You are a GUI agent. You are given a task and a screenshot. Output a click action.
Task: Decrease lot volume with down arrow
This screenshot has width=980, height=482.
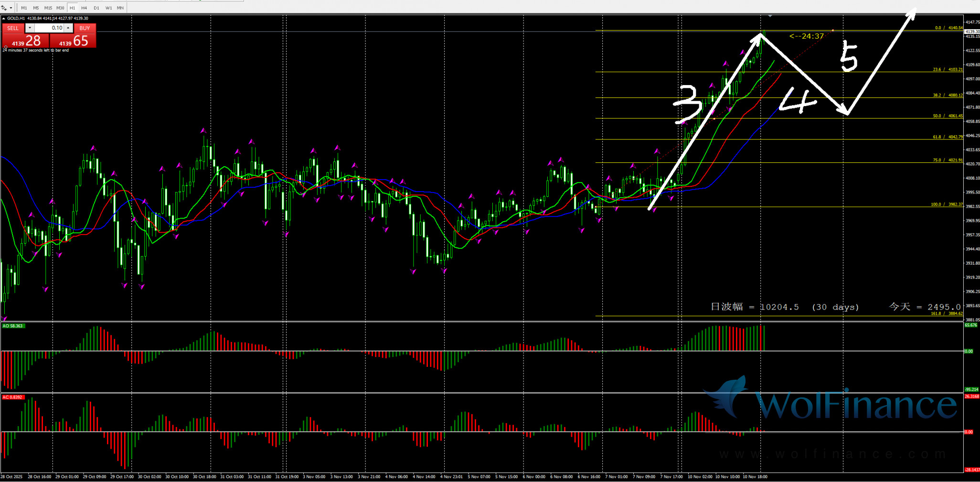pyautogui.click(x=30, y=28)
